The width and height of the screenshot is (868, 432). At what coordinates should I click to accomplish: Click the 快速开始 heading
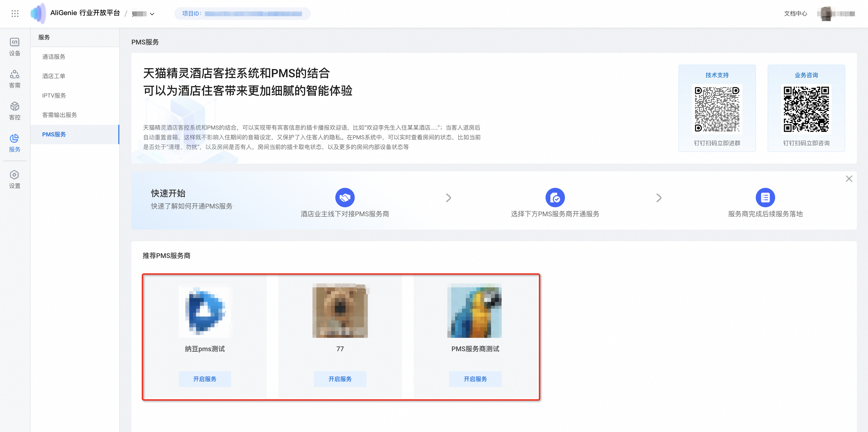pos(168,193)
